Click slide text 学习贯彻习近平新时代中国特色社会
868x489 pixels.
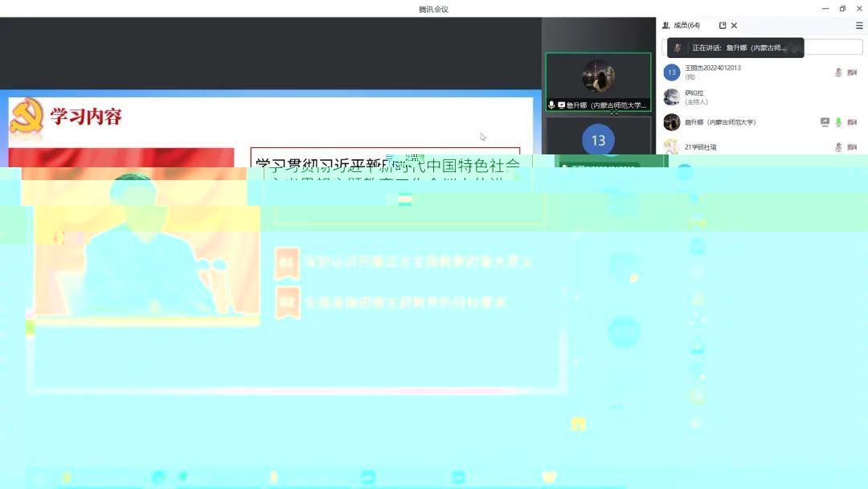tap(387, 166)
